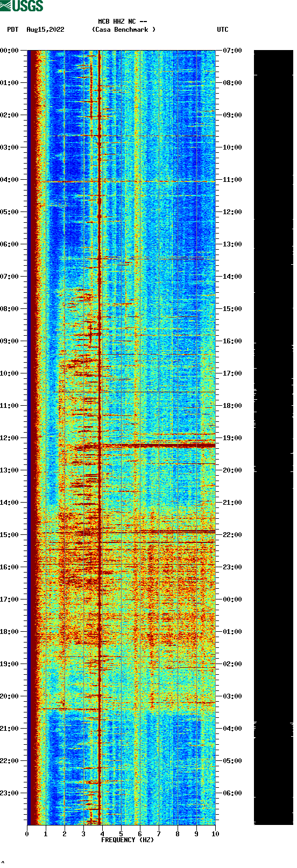Click the '6' frequency axis tick

pos(140,834)
